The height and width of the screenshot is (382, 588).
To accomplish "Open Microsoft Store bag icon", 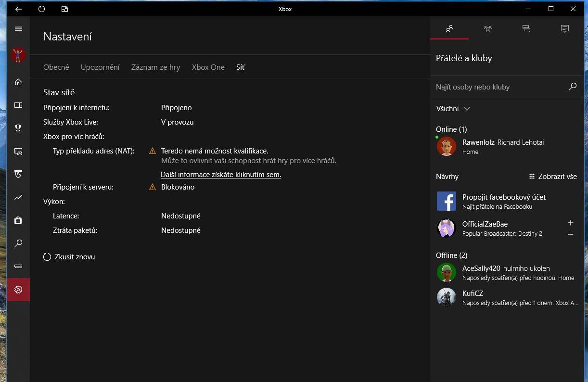I will point(18,220).
